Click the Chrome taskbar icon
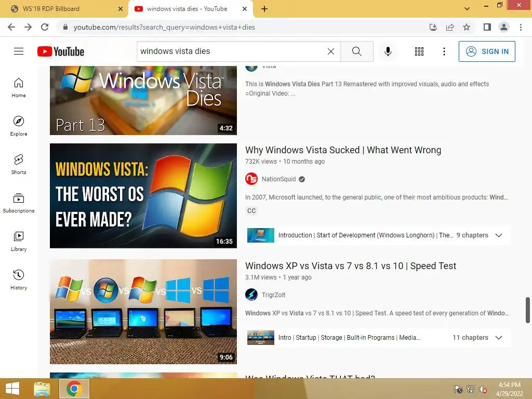Image resolution: width=532 pixels, height=399 pixels. coord(74,389)
